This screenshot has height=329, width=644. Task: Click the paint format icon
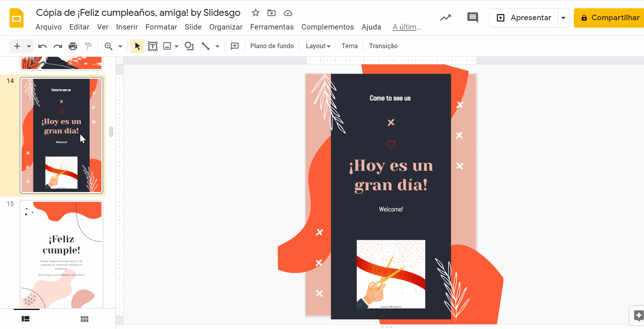pos(88,46)
